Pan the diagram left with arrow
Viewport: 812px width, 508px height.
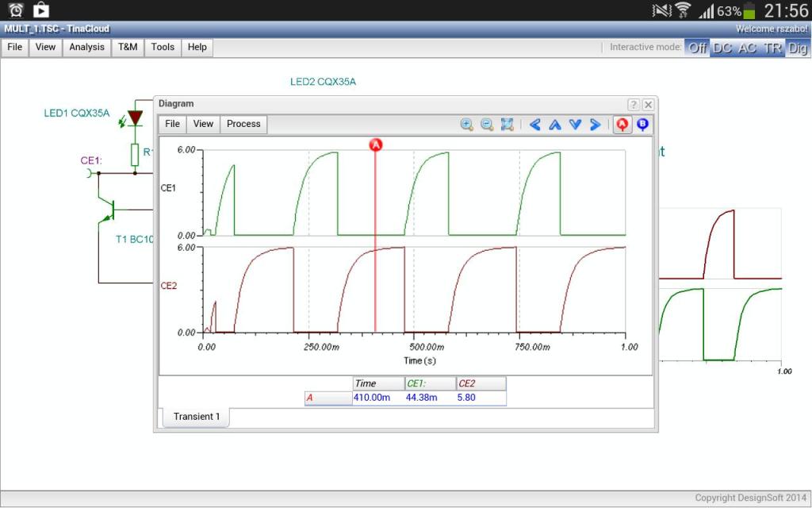click(535, 125)
